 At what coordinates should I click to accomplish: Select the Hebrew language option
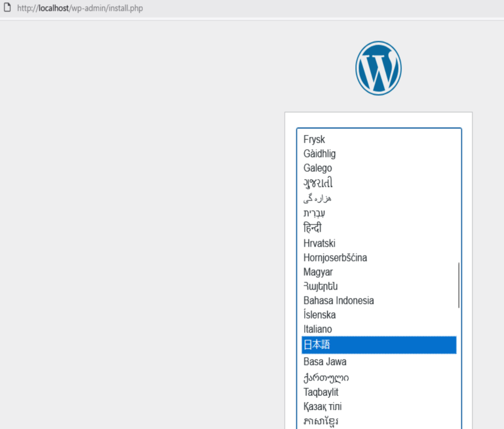tap(314, 213)
